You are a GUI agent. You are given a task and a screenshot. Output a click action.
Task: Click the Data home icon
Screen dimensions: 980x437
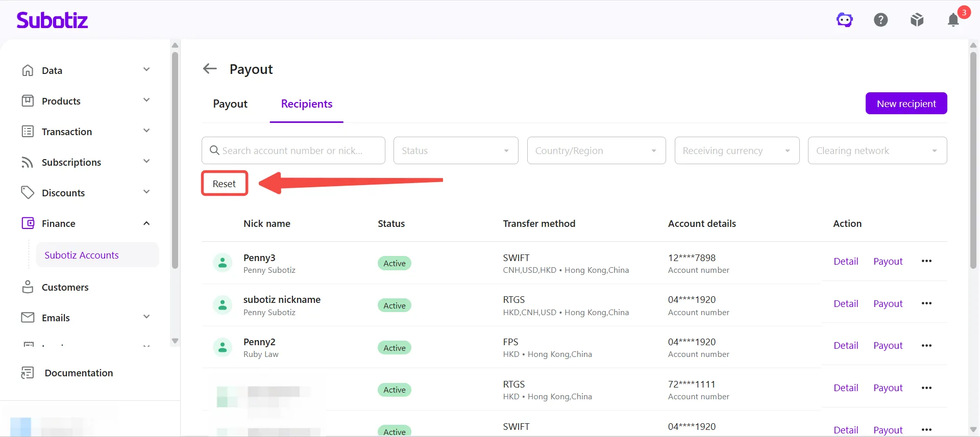tap(28, 70)
